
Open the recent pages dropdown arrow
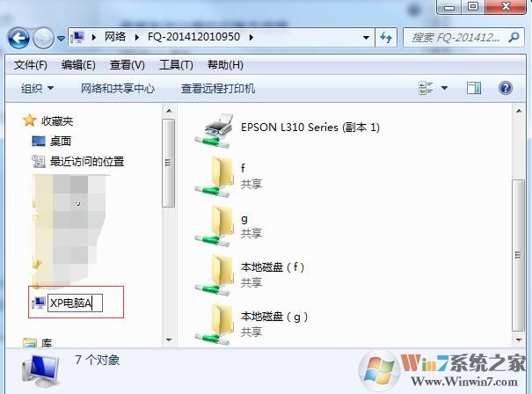click(x=61, y=39)
